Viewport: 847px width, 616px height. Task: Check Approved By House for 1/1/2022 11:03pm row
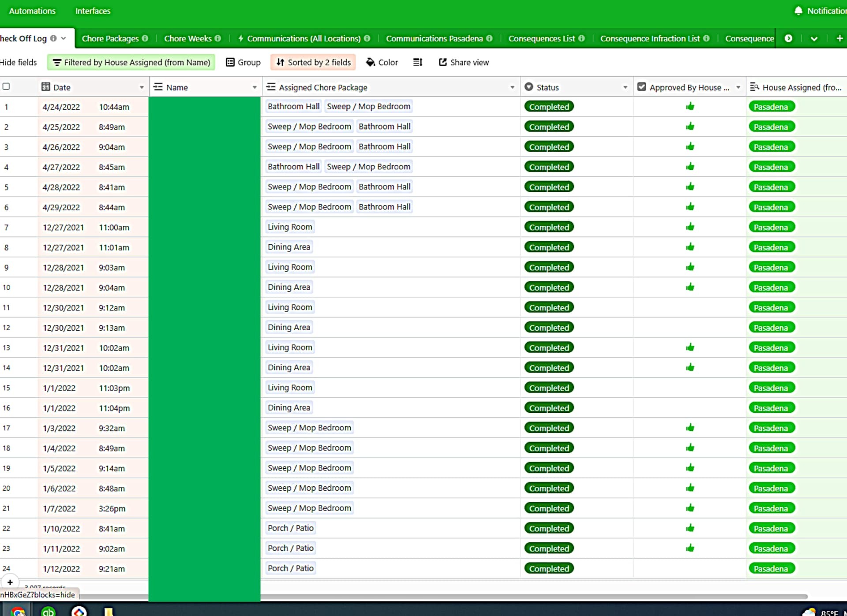tap(690, 388)
